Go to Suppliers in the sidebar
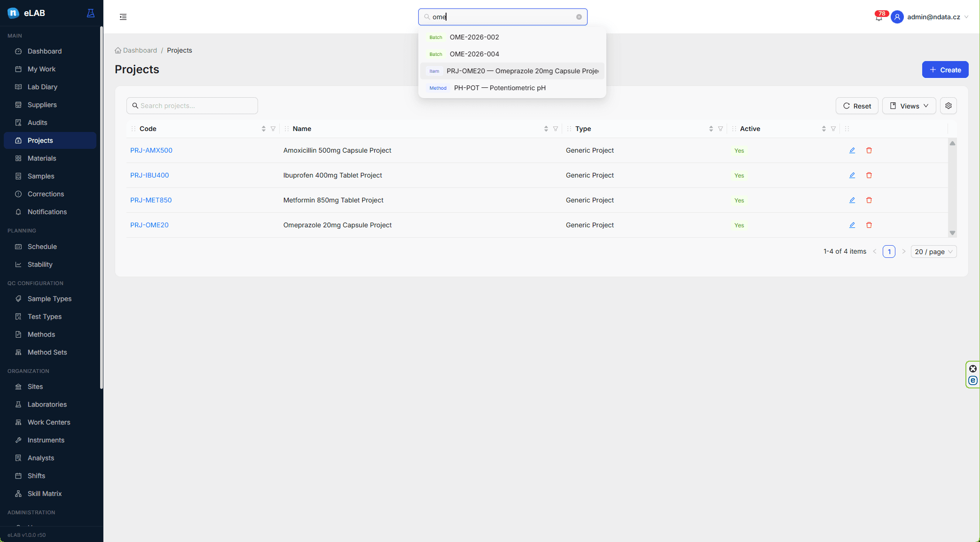 coord(50,105)
